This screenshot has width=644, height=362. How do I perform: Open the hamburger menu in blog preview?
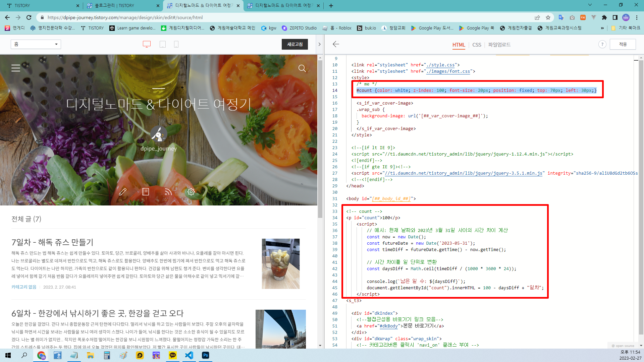[x=16, y=68]
